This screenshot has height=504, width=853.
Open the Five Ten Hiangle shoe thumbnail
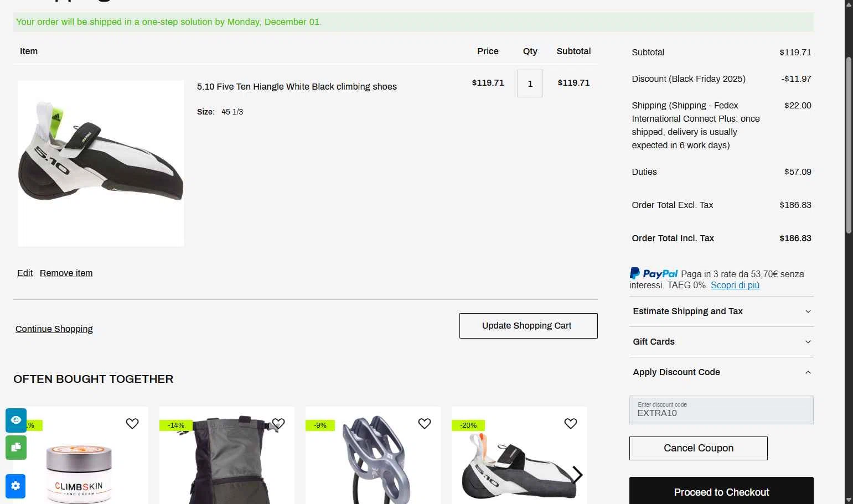coord(101,163)
